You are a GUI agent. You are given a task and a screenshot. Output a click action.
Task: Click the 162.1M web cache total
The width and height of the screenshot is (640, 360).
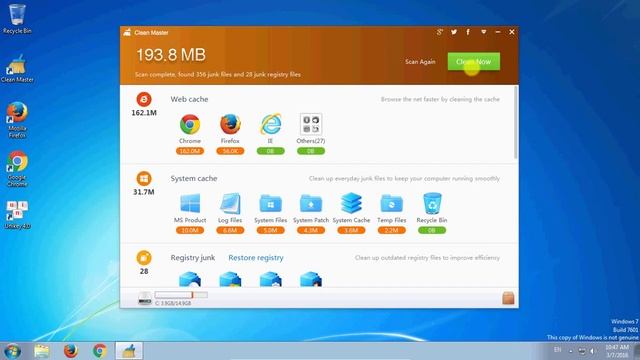[144, 113]
